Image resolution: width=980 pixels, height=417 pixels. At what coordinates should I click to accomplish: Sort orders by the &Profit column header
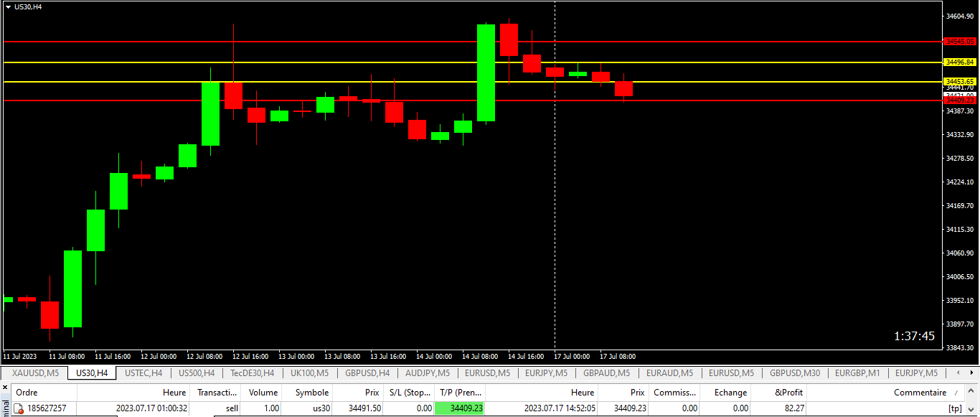coord(788,393)
